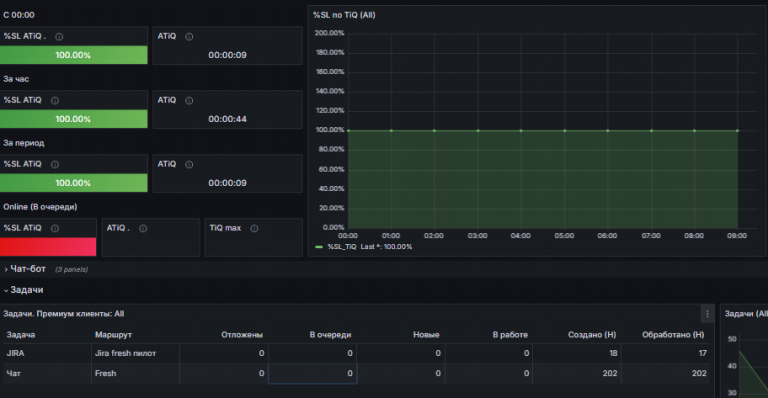Click the 09:00 data point on the graph
This screenshot has height=398, width=768.
[738, 131]
